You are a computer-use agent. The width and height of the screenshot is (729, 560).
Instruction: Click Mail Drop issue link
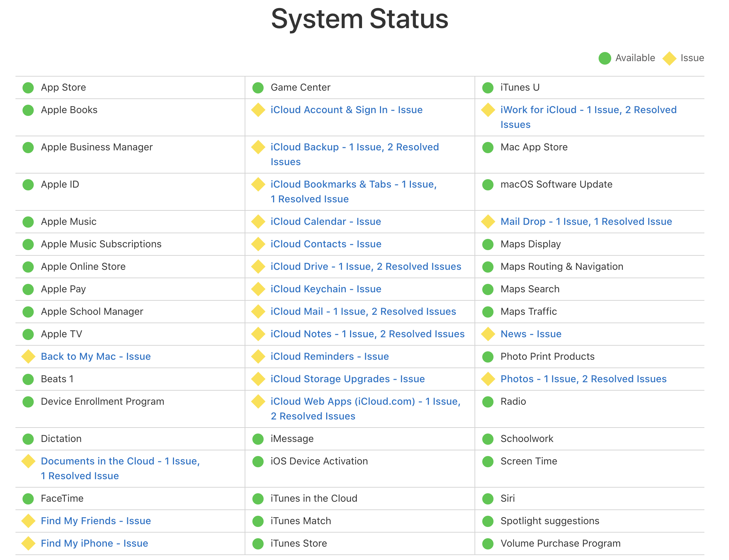click(586, 222)
